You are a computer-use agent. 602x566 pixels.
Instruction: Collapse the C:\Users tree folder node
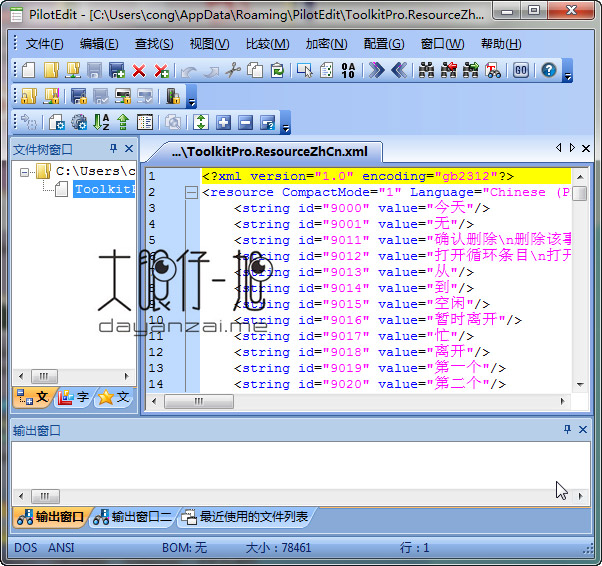pos(24,172)
